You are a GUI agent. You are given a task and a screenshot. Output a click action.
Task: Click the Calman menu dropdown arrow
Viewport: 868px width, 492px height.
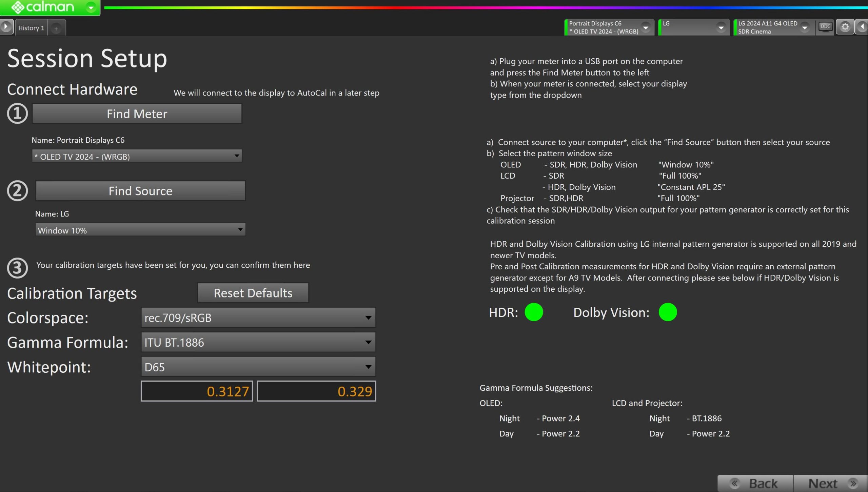pos(91,7)
